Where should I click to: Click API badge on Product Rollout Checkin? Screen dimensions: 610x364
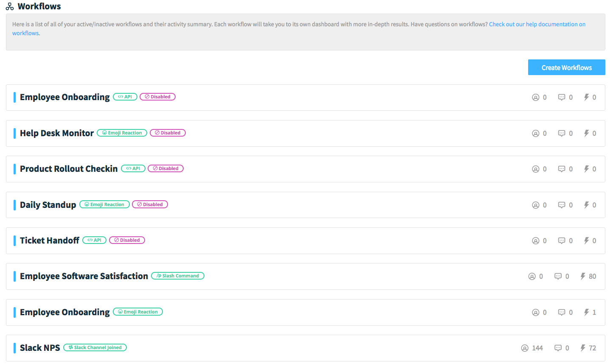coord(133,168)
